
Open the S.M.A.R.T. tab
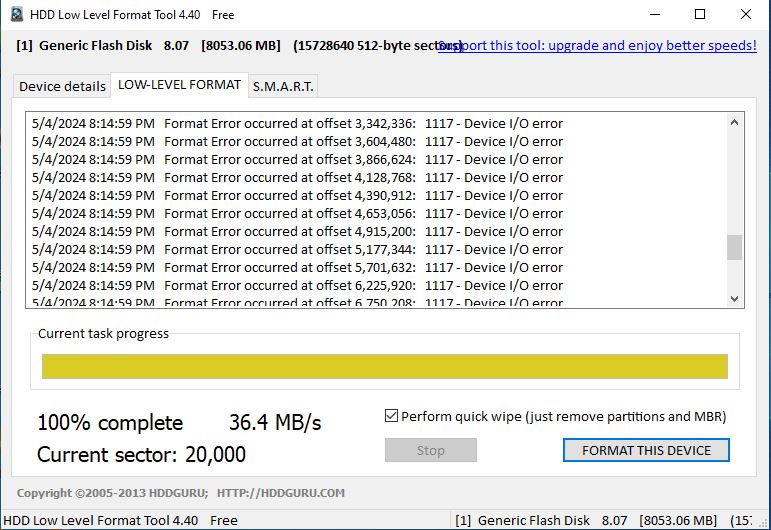[283, 87]
